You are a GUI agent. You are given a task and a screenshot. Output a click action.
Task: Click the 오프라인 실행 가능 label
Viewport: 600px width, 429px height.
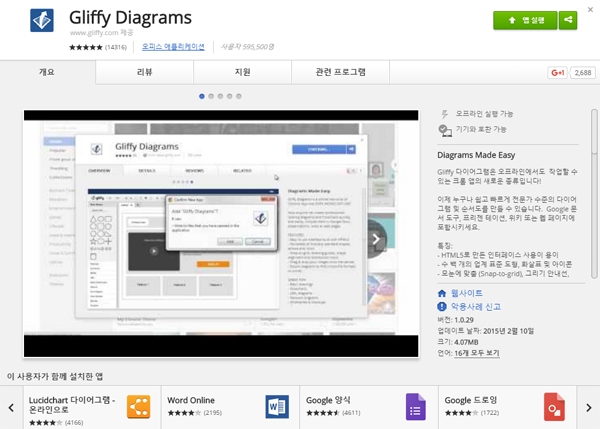pyautogui.click(x=484, y=114)
